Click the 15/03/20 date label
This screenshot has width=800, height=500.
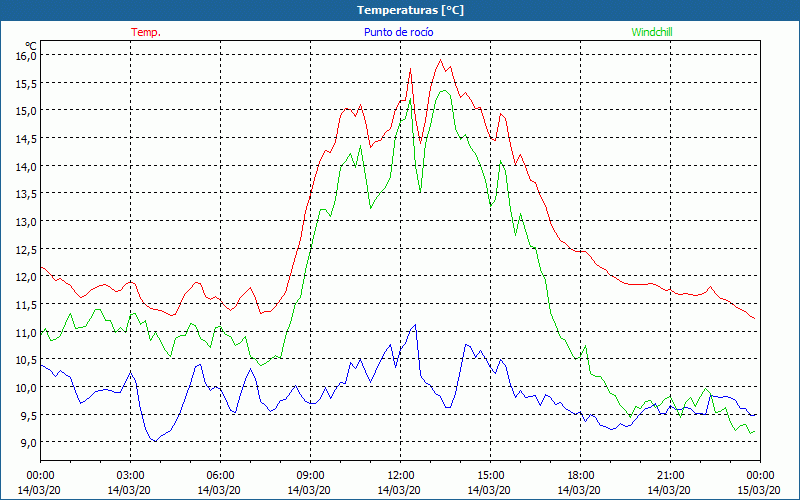[759, 490]
